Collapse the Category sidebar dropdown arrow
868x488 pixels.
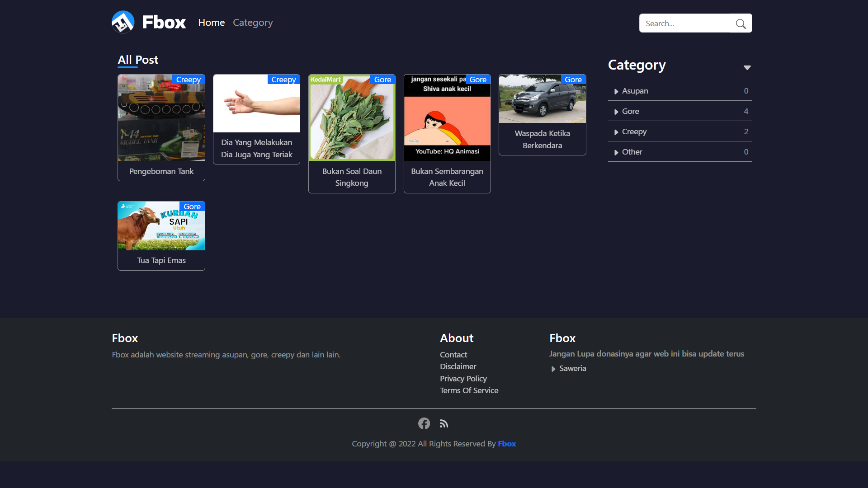(747, 68)
